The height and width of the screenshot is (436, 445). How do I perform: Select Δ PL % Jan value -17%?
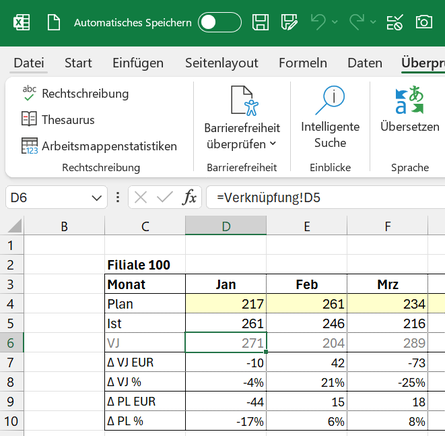(x=226, y=421)
